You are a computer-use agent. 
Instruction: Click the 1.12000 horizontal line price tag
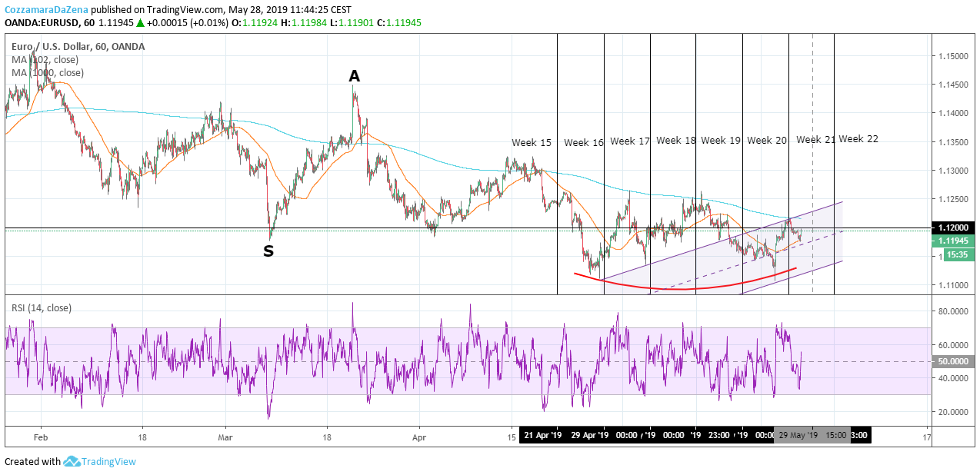952,228
